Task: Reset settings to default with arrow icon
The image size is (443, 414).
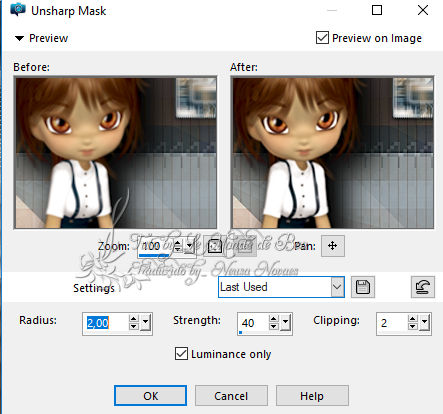Action: [x=423, y=287]
